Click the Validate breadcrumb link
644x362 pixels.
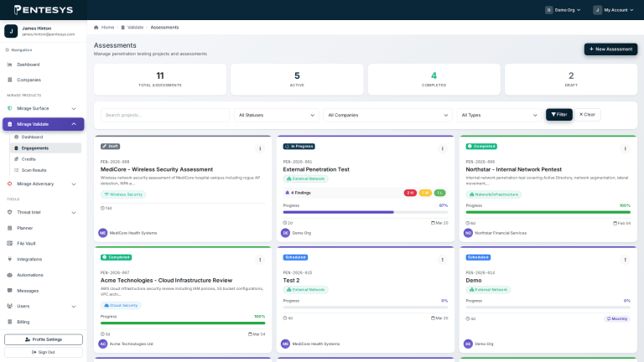[x=135, y=28]
